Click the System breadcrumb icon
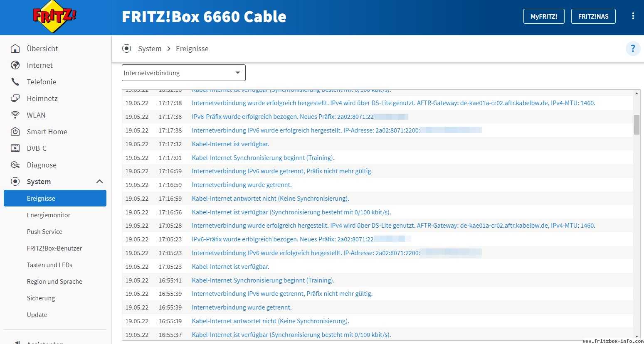The width and height of the screenshot is (644, 344). click(127, 49)
